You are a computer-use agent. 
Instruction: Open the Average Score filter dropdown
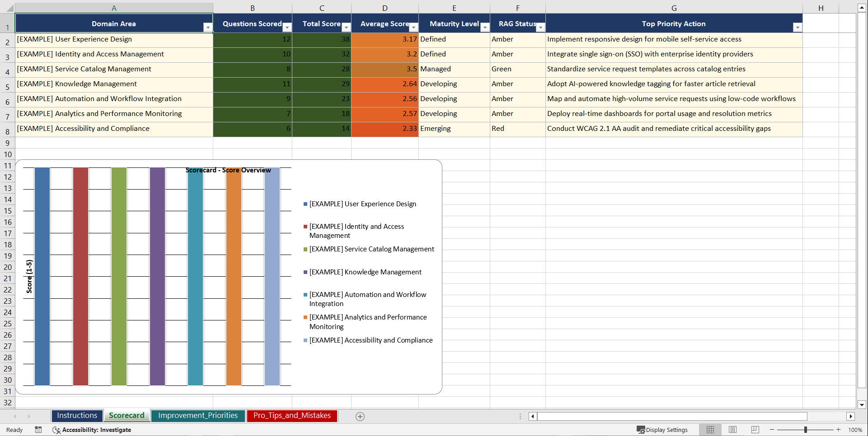point(413,28)
